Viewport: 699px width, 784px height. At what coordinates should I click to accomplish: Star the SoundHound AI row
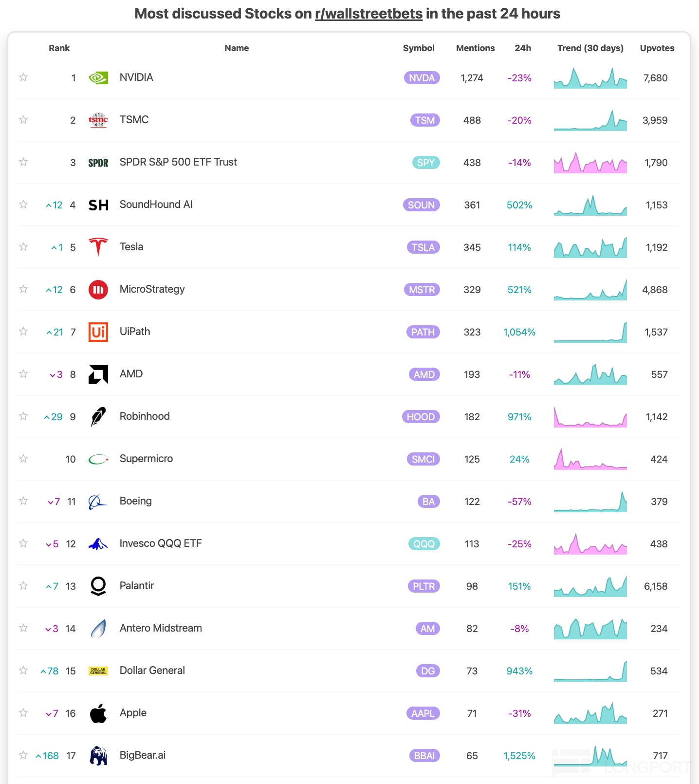(23, 205)
